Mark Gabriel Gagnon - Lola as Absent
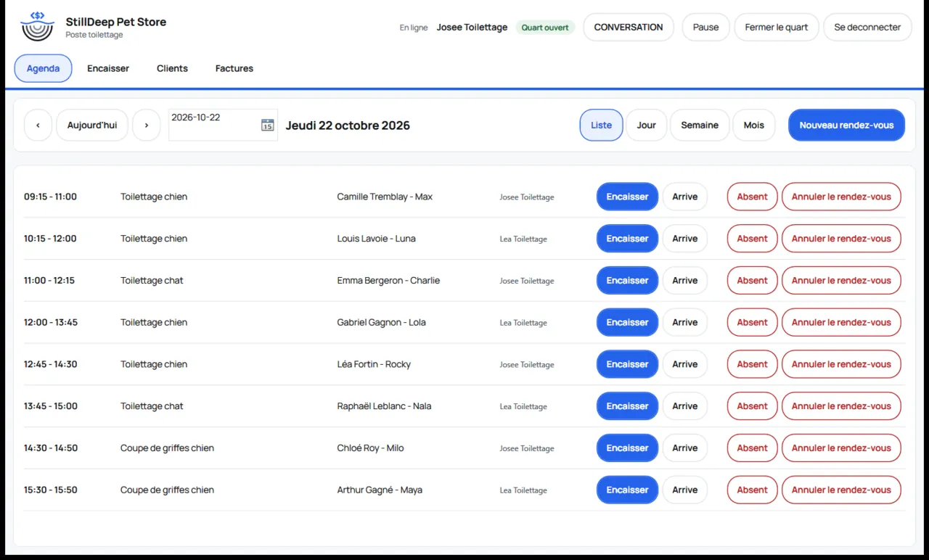This screenshot has width=929, height=560. coord(752,322)
